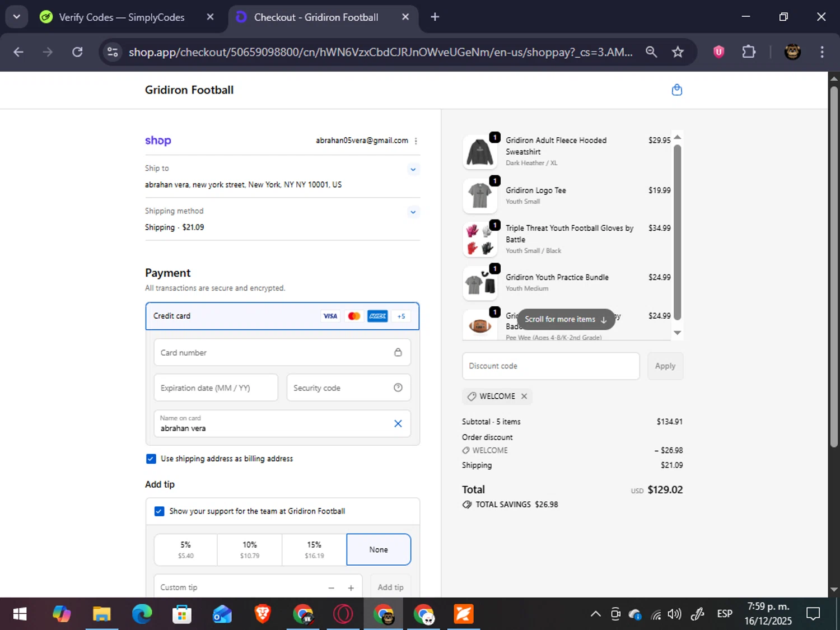Open account options menu next to email

coord(416,141)
